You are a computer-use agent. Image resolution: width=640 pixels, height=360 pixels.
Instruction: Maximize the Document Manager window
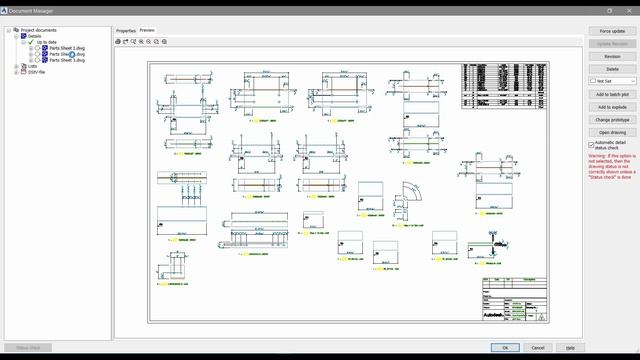(x=609, y=11)
